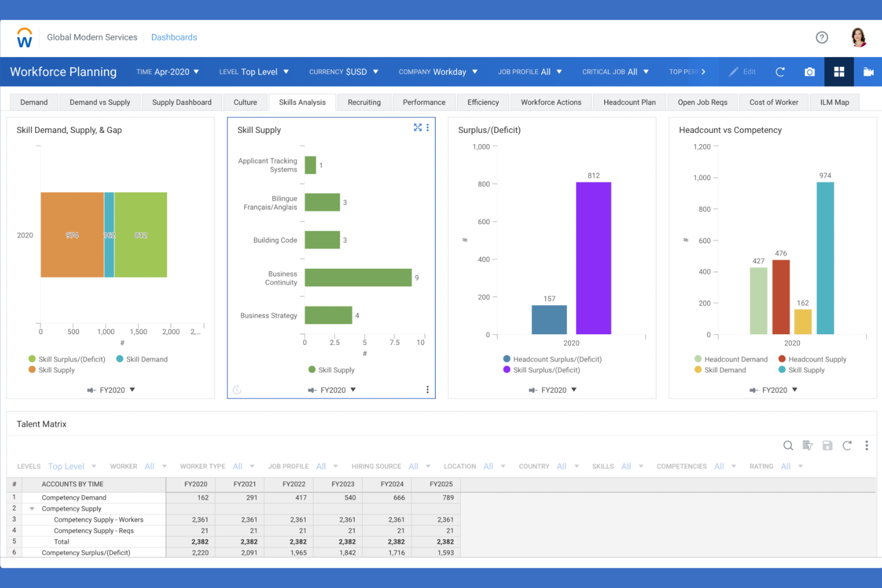Viewport: 882px width, 588px height.
Task: Open the COMPANY Workday dropdown
Action: pyautogui.click(x=438, y=71)
